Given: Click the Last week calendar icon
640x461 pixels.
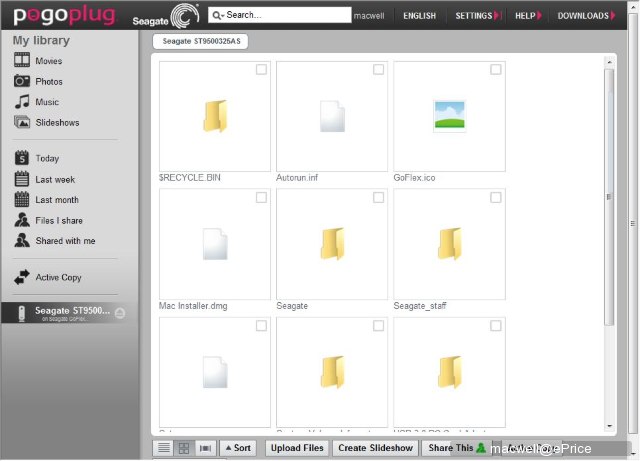Looking at the screenshot, I should point(22,179).
